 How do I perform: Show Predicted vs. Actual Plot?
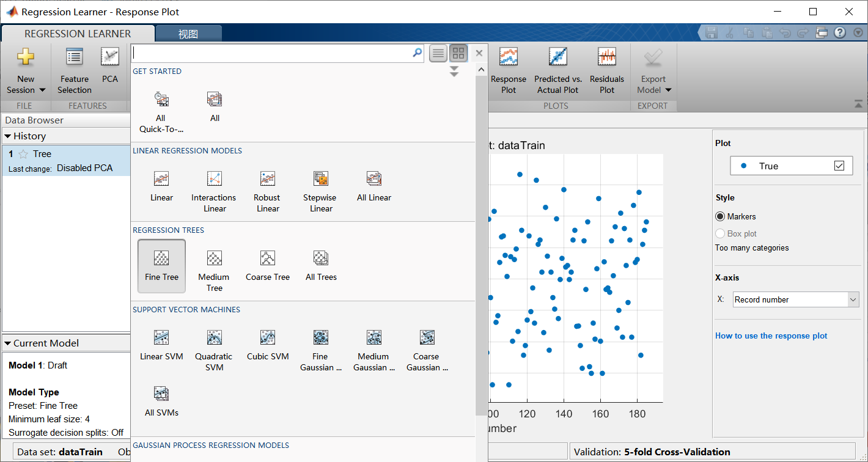[x=557, y=71]
